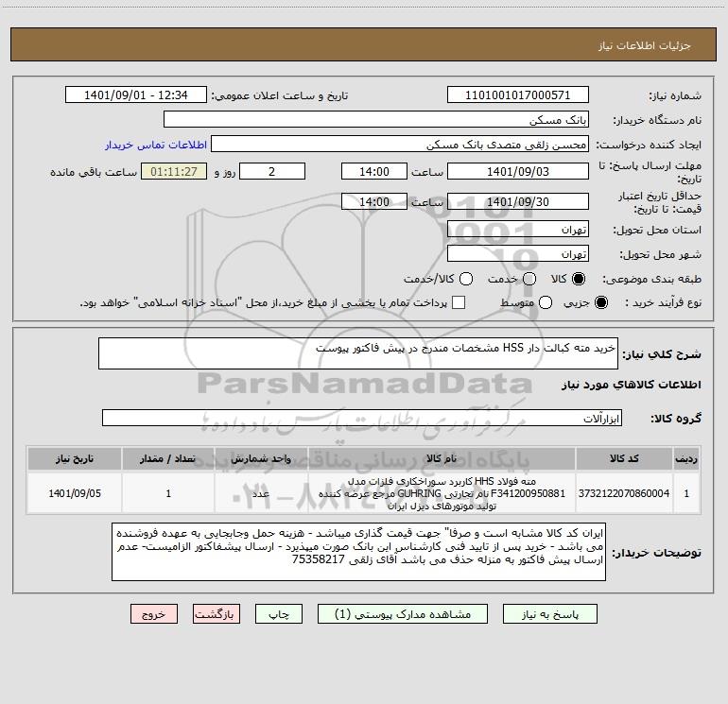Click the ردیف column header
This screenshot has width=728, height=704.
pos(686,458)
